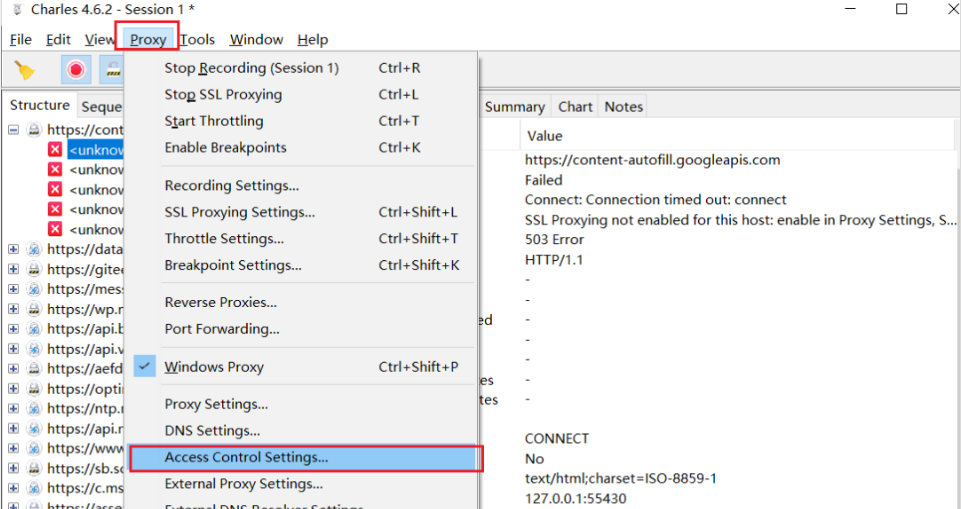Switch to the Chart tab
The height and width of the screenshot is (509, 961).
click(x=575, y=107)
